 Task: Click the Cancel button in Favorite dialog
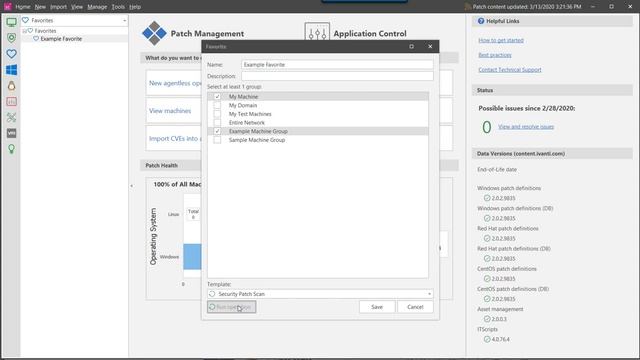(415, 307)
